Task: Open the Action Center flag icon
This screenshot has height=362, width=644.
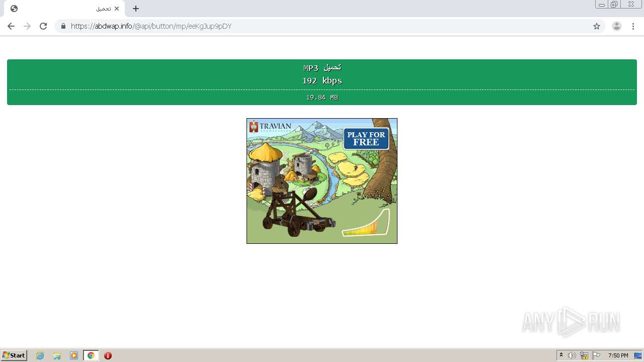Action: [596, 355]
